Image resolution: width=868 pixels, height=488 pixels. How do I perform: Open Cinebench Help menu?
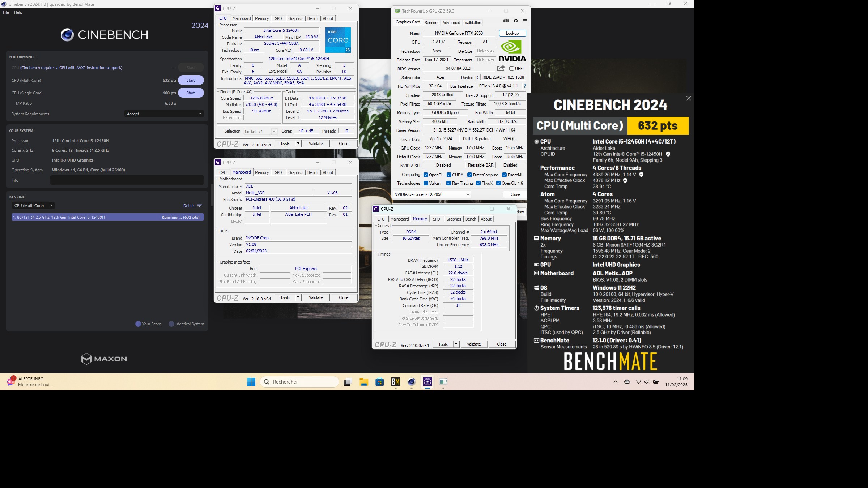coord(18,12)
